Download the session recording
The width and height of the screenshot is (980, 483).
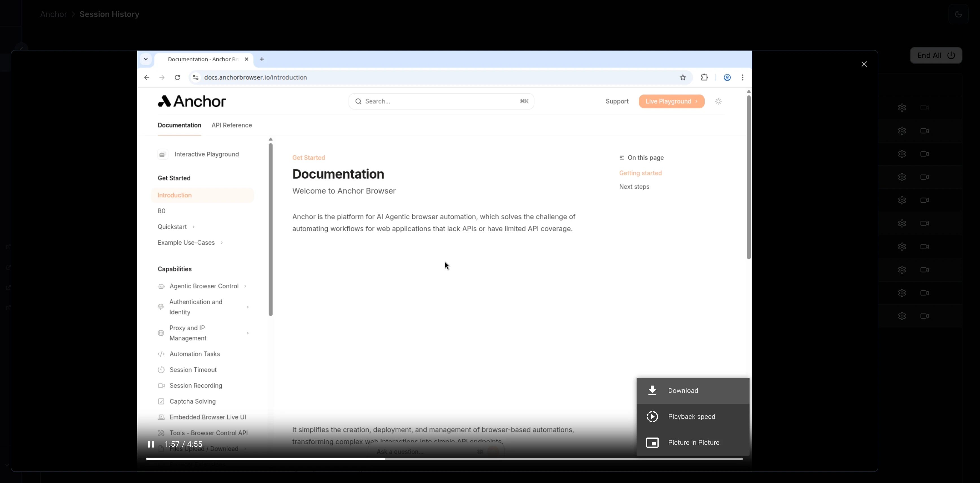tap(683, 390)
